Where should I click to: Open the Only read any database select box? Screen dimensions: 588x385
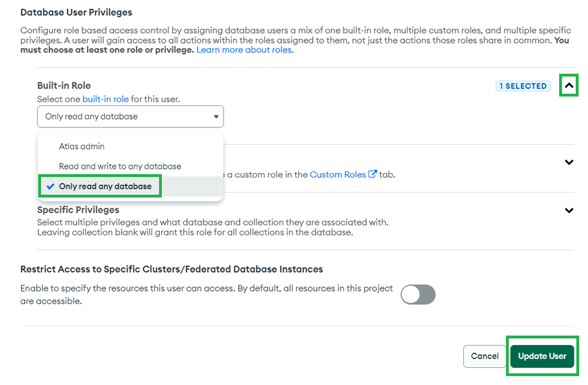click(130, 117)
